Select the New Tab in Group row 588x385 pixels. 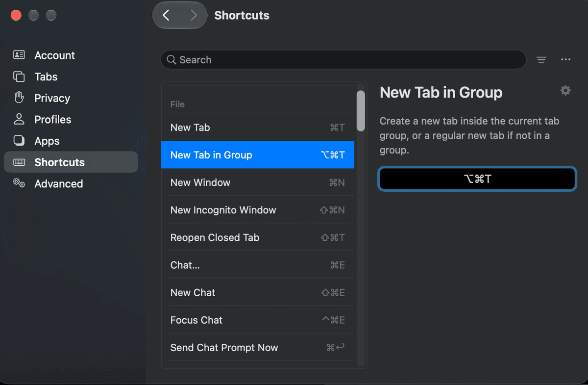click(258, 155)
